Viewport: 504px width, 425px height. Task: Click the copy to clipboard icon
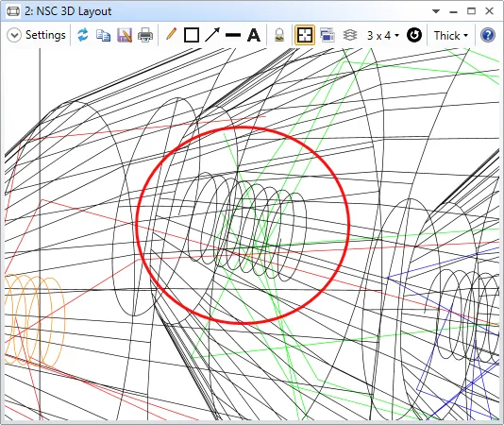104,35
